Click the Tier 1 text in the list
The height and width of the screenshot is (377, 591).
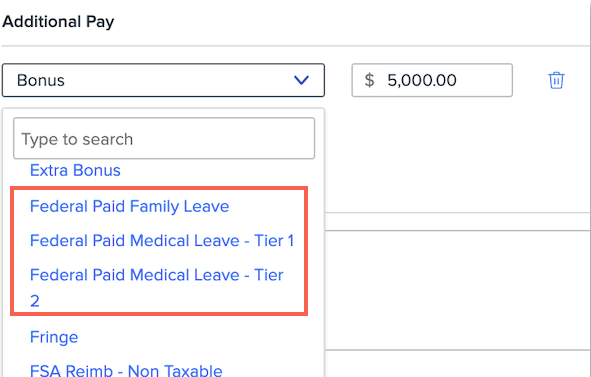coord(274,241)
